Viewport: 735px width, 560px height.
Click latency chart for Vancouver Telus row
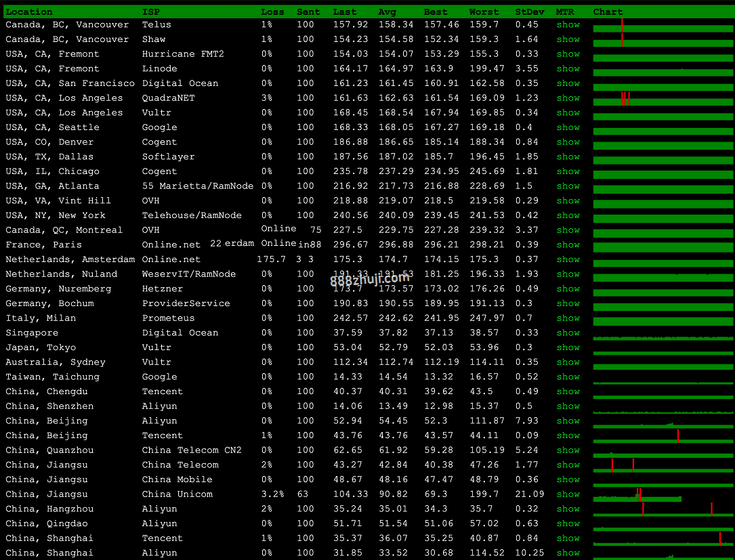pos(663,25)
